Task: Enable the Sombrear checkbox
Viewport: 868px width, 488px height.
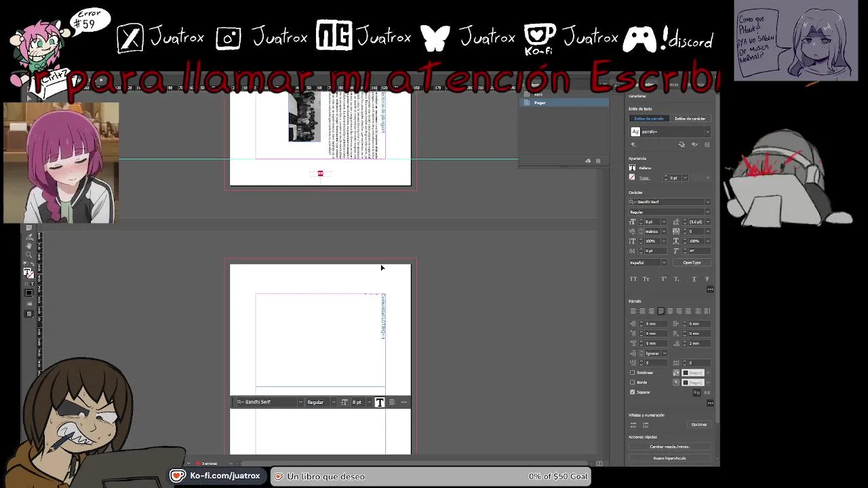Action: tap(633, 372)
